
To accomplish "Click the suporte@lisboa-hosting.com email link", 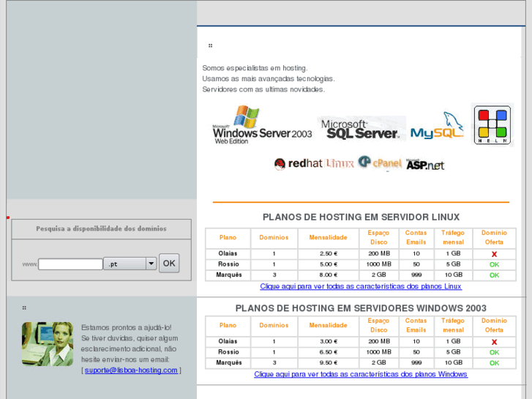I will 131,370.
